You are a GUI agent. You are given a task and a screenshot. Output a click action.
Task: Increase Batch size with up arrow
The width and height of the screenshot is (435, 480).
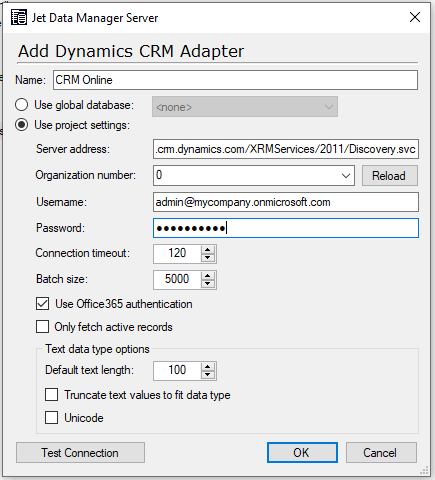208,276
